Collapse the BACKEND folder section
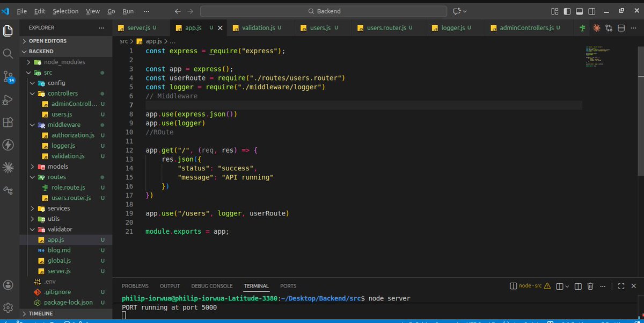 point(67,51)
